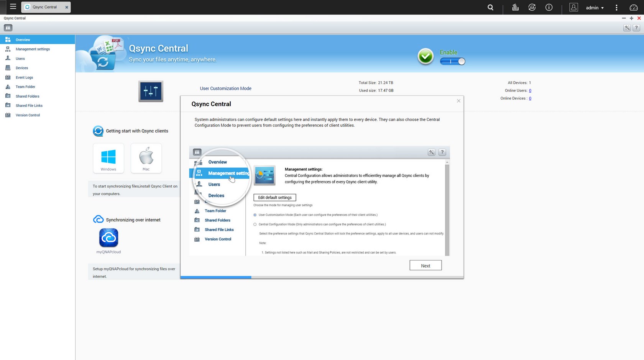Click the customization mode sliders icon

(x=151, y=91)
